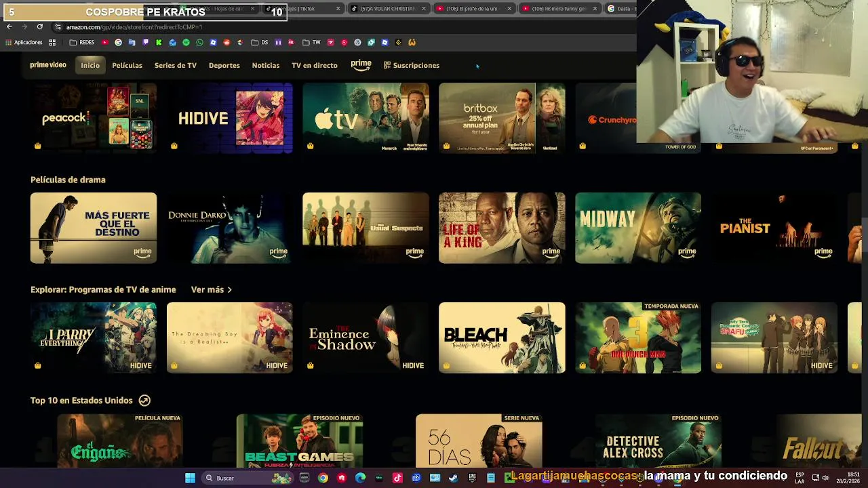Switch to the A VOLAR CHRISTIAN tab
The height and width of the screenshot is (488, 868).
coord(388,9)
